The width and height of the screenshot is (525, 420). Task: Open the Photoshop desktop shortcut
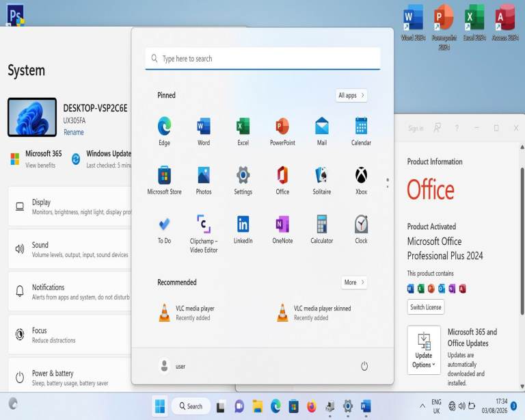coord(16,15)
